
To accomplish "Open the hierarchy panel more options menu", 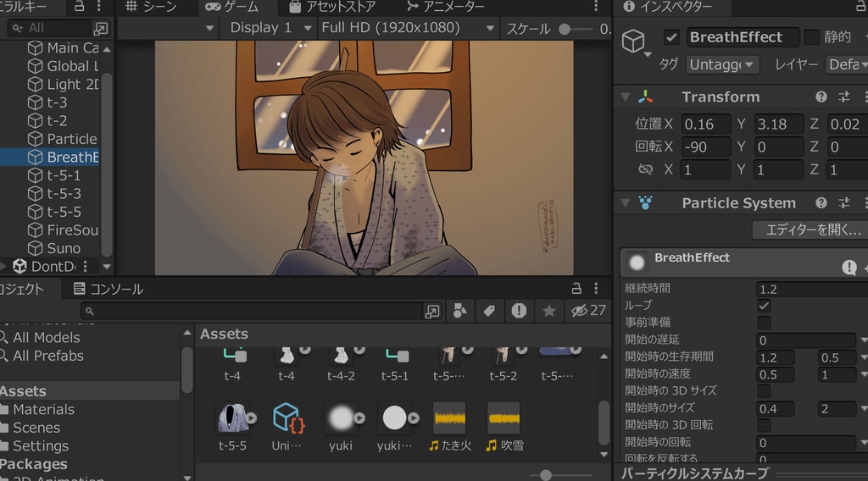I will 98,7.
